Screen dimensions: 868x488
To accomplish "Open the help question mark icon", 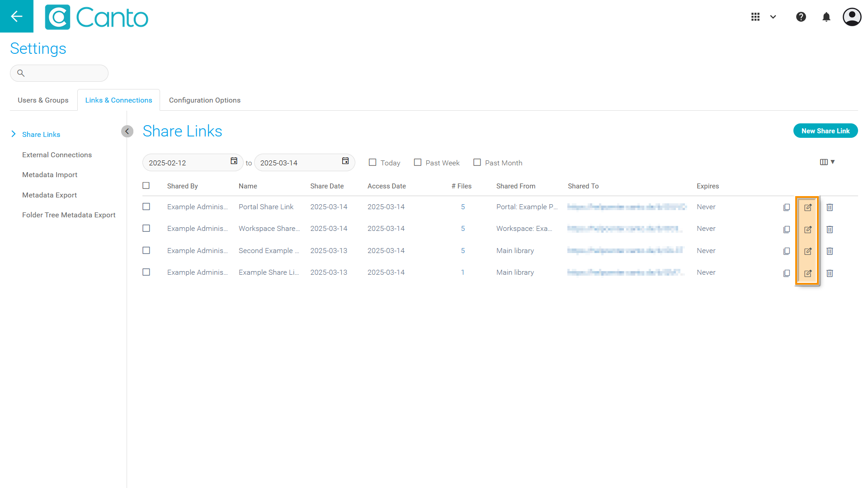I will [801, 17].
